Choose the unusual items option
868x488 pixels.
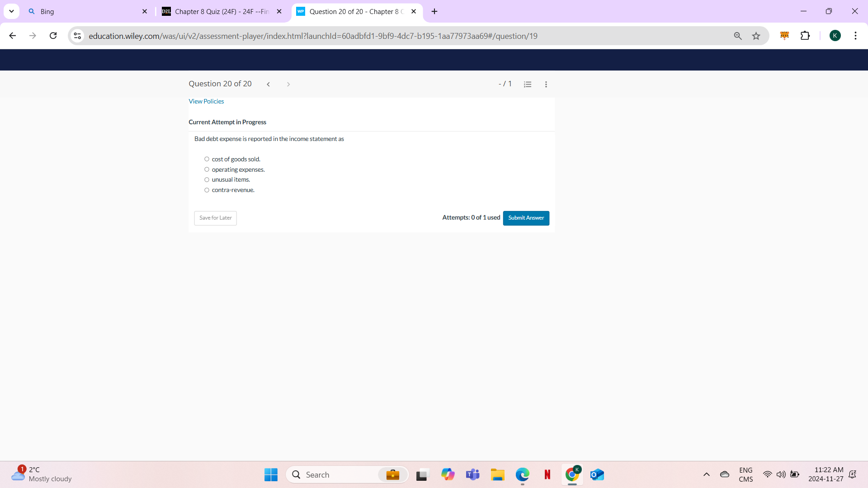click(207, 179)
